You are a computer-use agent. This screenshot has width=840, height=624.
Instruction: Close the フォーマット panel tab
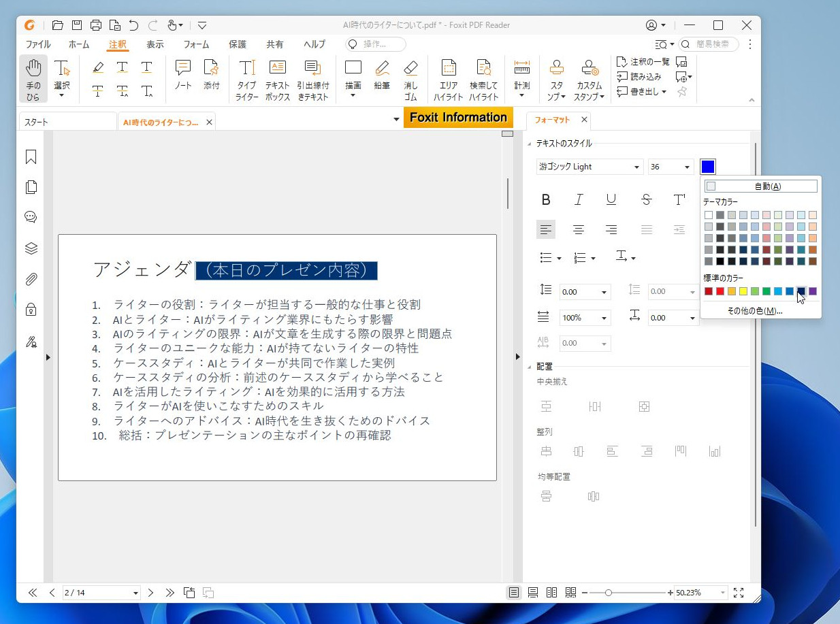pos(584,120)
